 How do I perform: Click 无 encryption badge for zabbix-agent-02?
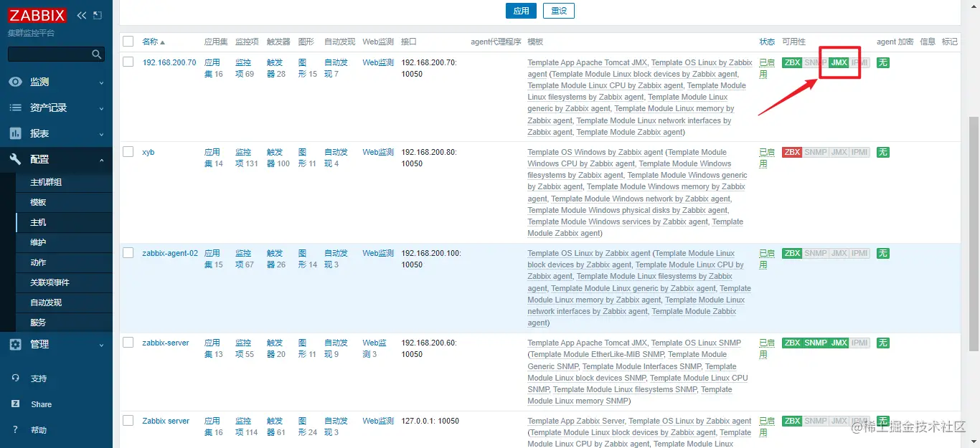click(883, 254)
